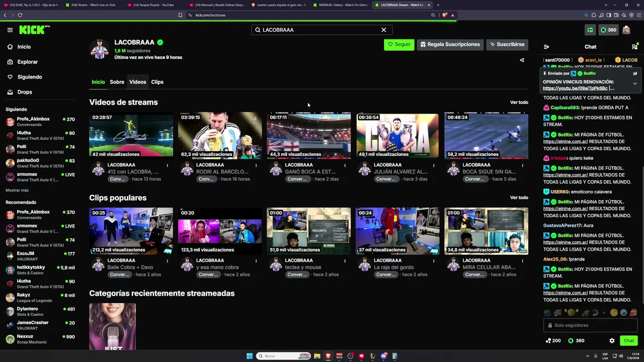This screenshot has width=644, height=362.
Task: Switch to the Videos tab
Action: [x=137, y=82]
